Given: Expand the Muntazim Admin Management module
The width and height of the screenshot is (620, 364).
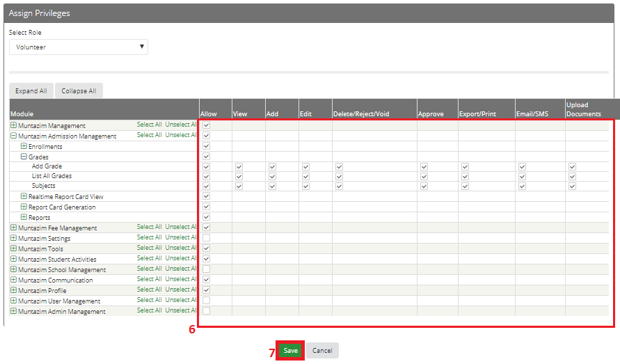Looking at the screenshot, I should (x=13, y=311).
